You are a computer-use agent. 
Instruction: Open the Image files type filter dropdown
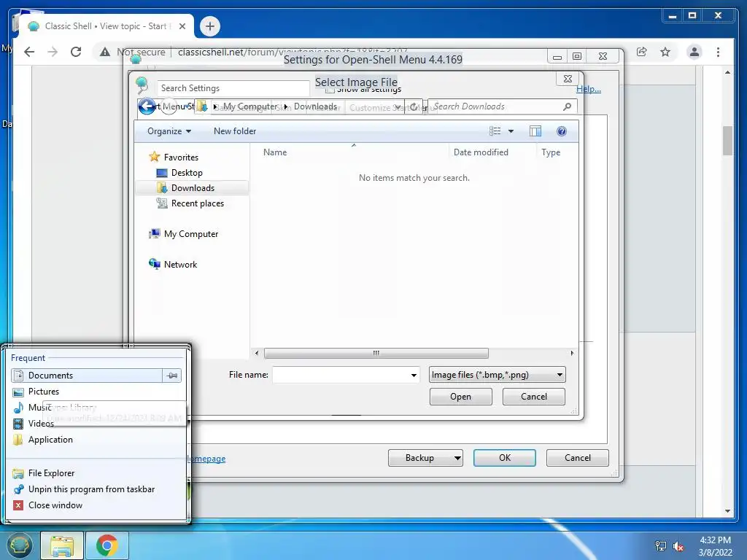coord(497,375)
